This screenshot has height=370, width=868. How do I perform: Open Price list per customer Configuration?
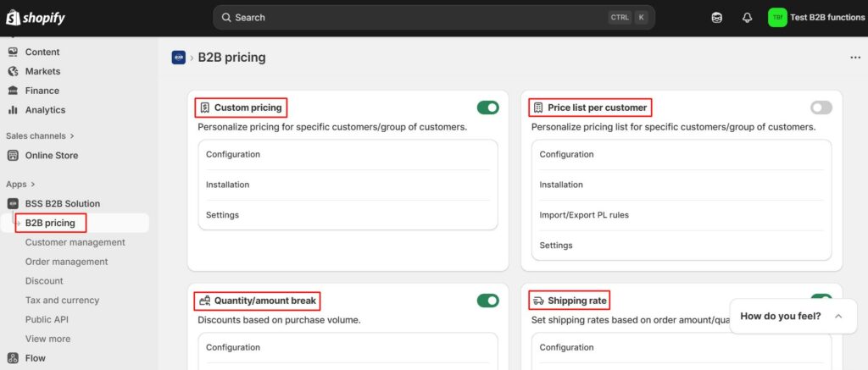click(x=682, y=154)
